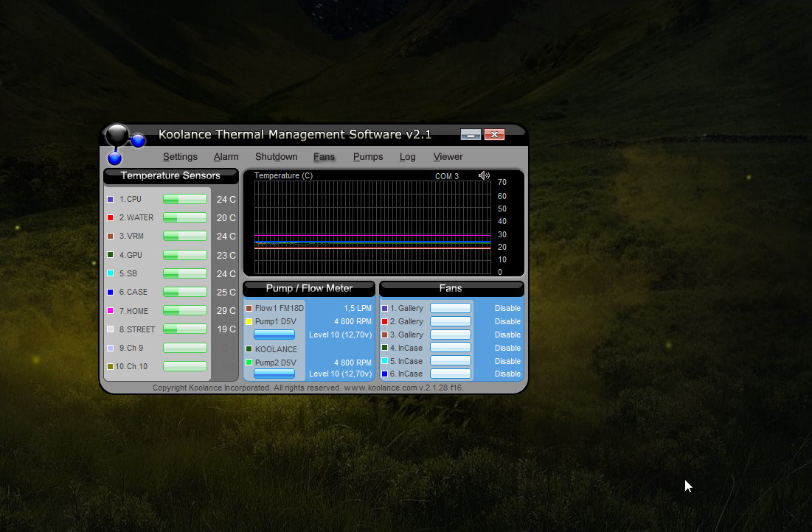Image resolution: width=812 pixels, height=532 pixels.
Task: Click the CASE sensor blue swatch
Action: 111,292
